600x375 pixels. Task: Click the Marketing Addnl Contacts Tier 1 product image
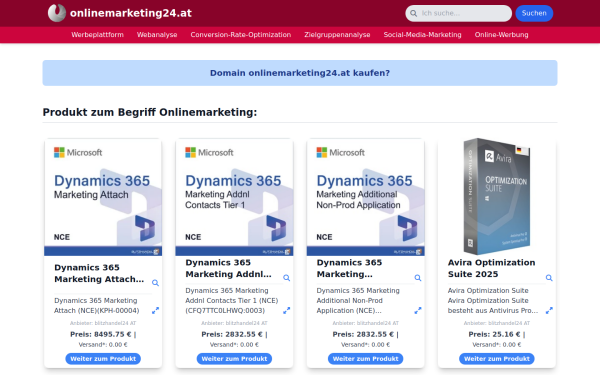(234, 197)
